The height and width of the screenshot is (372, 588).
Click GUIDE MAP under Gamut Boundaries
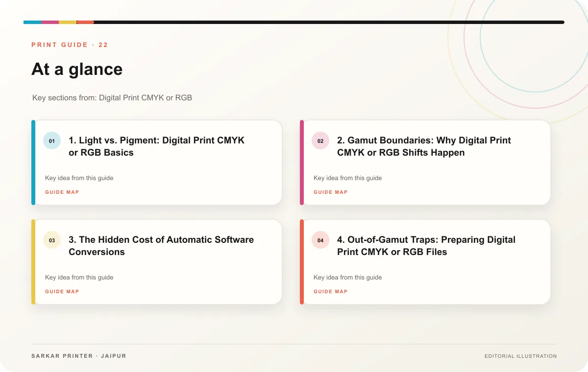point(330,192)
